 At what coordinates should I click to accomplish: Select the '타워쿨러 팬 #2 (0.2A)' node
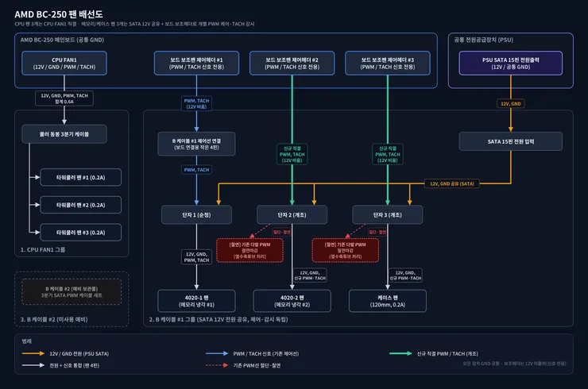[x=80, y=205]
